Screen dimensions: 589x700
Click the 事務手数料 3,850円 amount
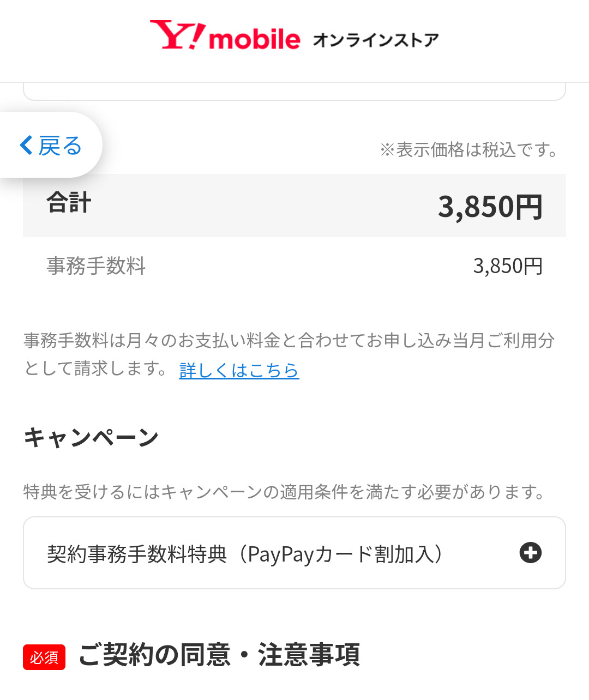[x=507, y=266]
